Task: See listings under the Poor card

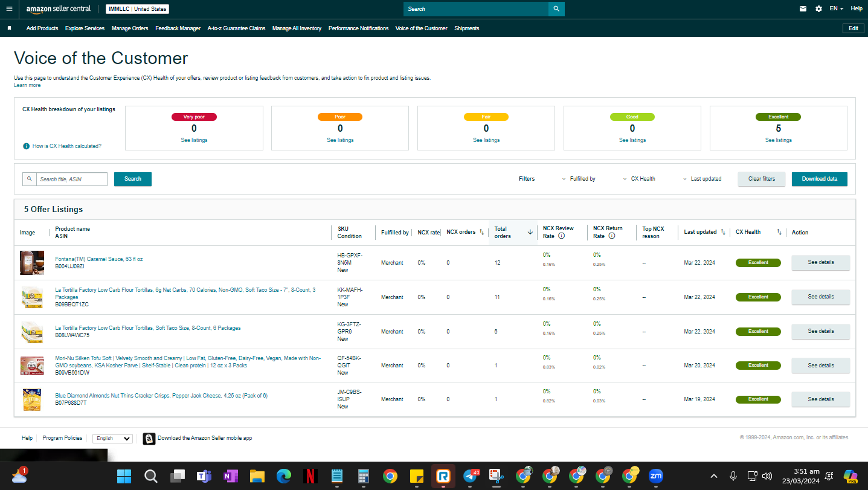Action: (x=340, y=140)
